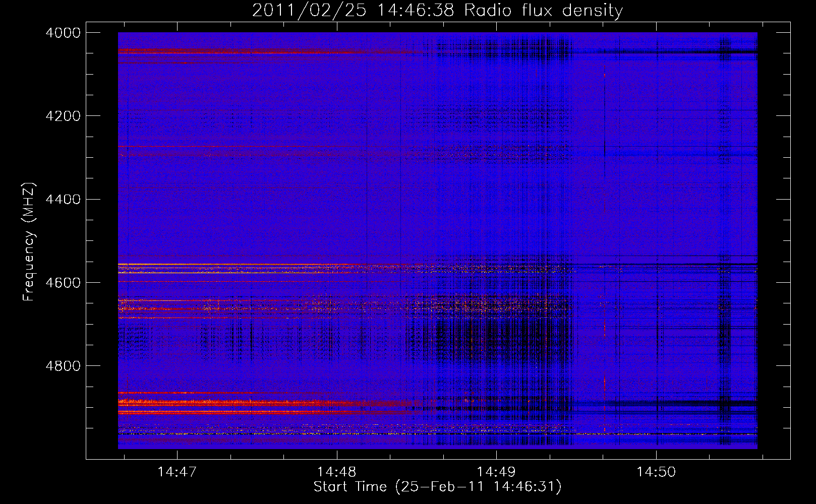This screenshot has width=816, height=504.
Task: Click the 14:50 time tick label
Action: pos(656,472)
